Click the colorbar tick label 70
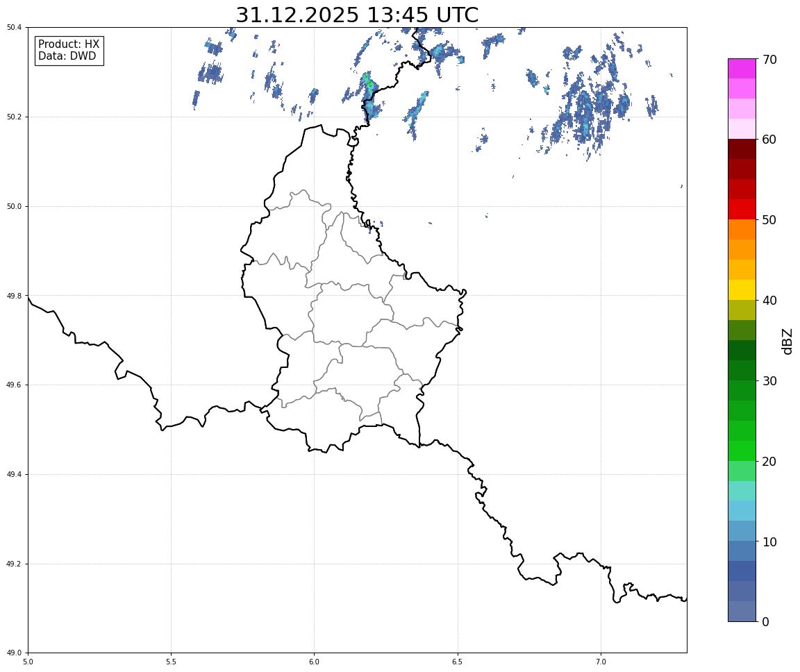 click(x=770, y=60)
